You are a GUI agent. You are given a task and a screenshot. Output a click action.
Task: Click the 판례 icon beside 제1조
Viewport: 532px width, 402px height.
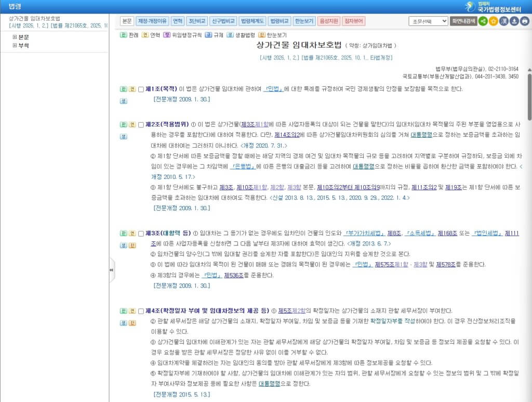[124, 89]
